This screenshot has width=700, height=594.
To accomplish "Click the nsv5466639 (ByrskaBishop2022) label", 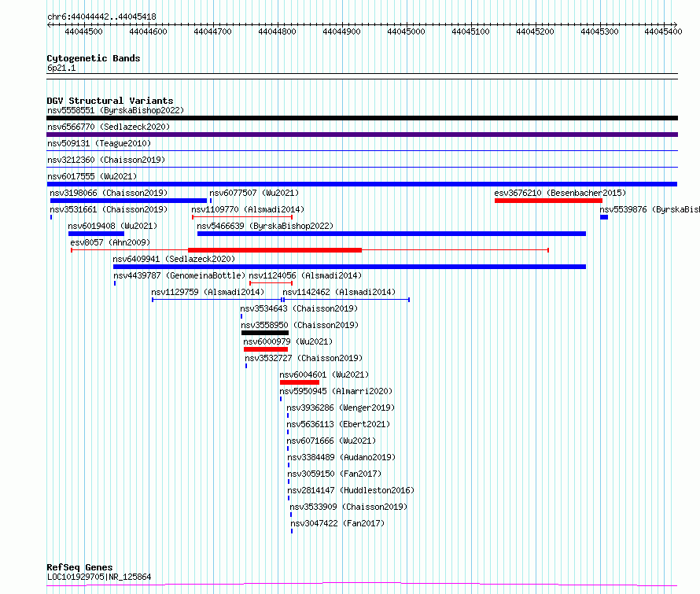I will (265, 226).
